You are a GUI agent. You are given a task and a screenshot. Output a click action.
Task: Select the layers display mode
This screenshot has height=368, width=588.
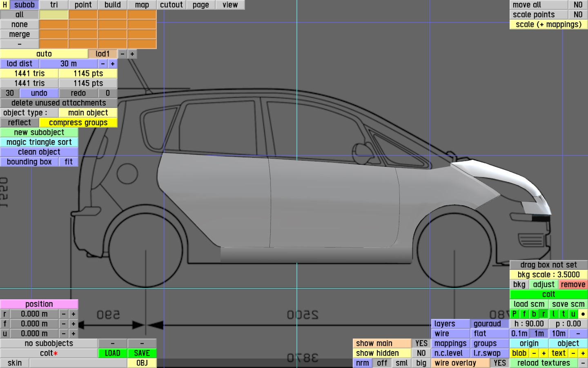click(451, 324)
